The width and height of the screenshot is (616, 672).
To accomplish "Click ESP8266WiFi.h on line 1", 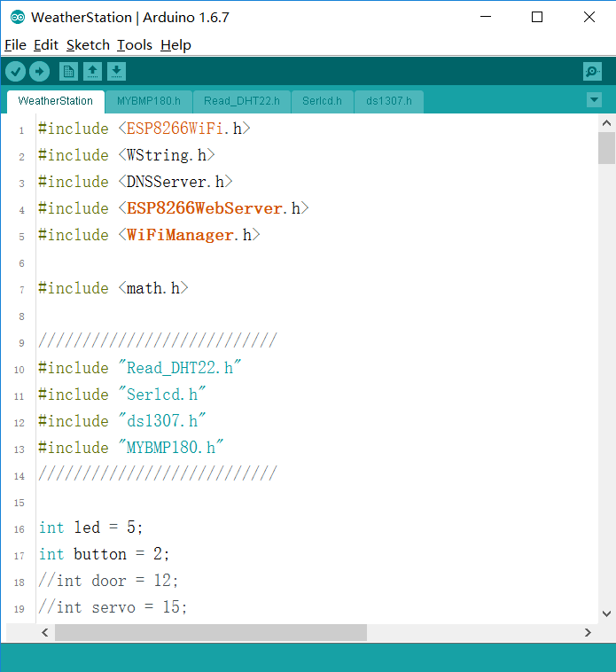I will tap(183, 129).
